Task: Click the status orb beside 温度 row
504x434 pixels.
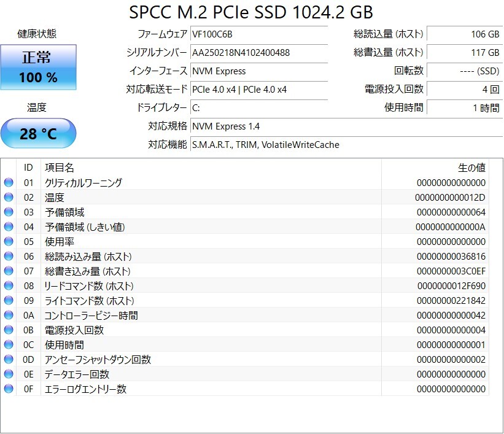Action: click(x=9, y=198)
